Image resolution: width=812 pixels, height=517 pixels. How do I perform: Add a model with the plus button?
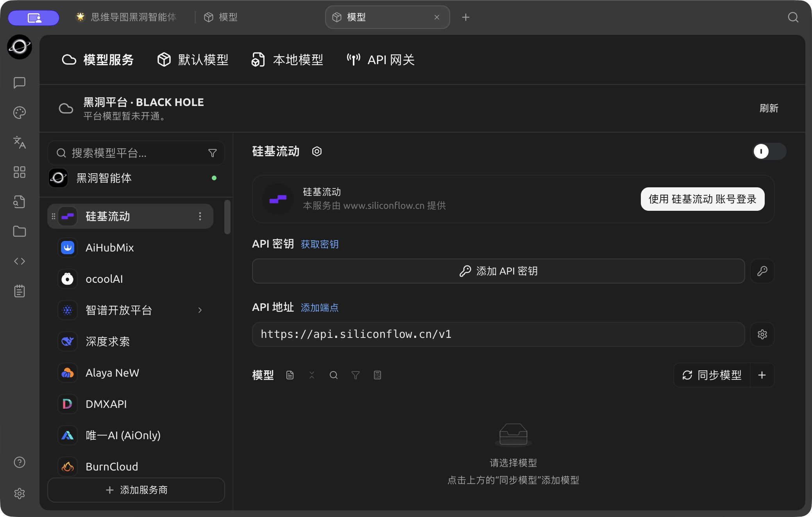tap(762, 375)
